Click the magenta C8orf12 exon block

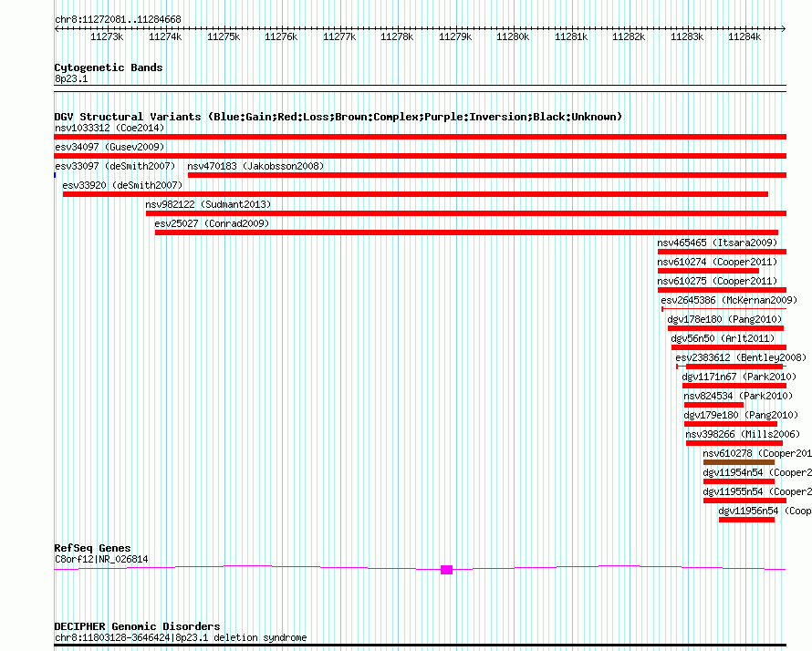click(x=446, y=570)
